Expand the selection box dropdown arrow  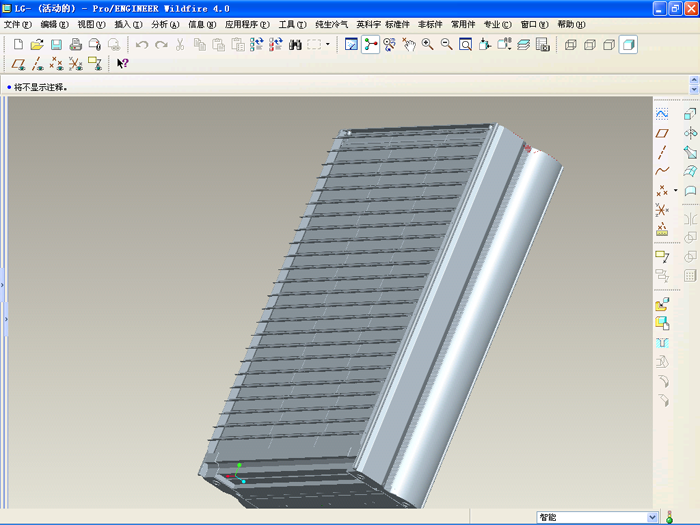point(328,44)
